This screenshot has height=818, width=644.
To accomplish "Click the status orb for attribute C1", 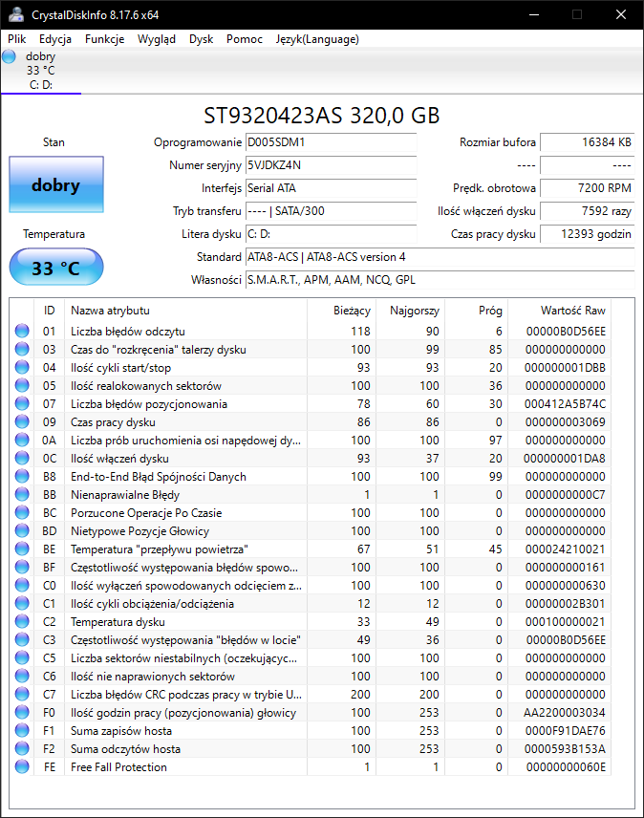I will coord(22,603).
